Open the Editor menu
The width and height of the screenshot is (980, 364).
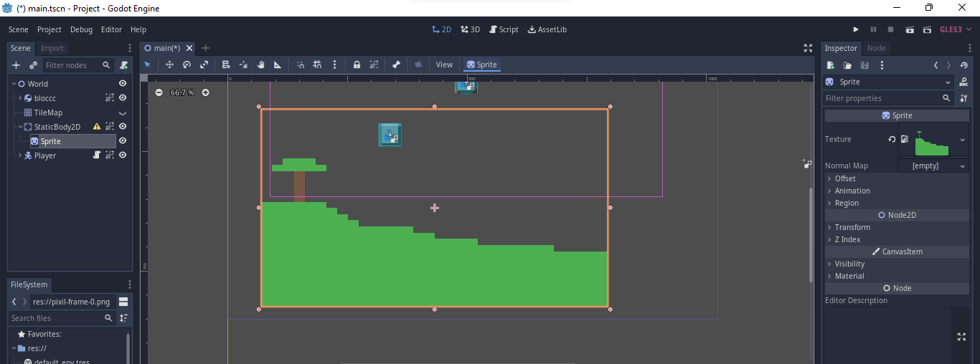pos(111,29)
